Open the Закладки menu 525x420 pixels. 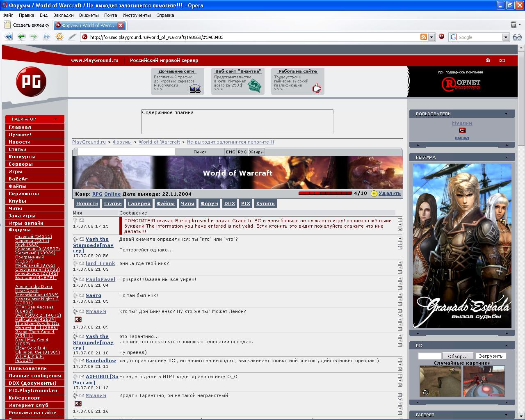[64, 15]
